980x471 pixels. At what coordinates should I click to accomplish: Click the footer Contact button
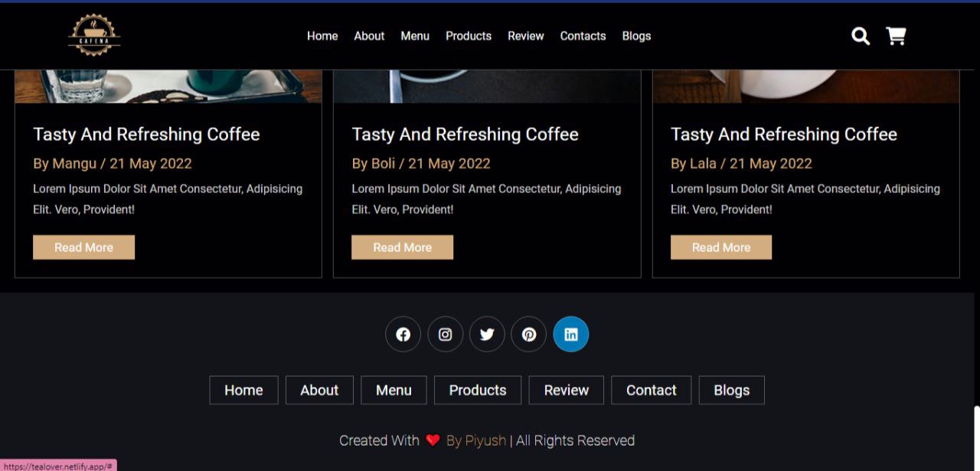click(652, 390)
